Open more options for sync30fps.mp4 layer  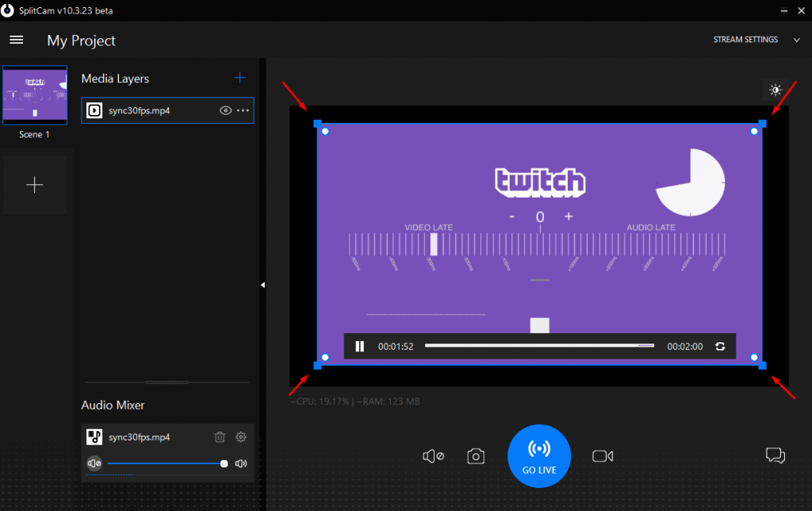(243, 110)
